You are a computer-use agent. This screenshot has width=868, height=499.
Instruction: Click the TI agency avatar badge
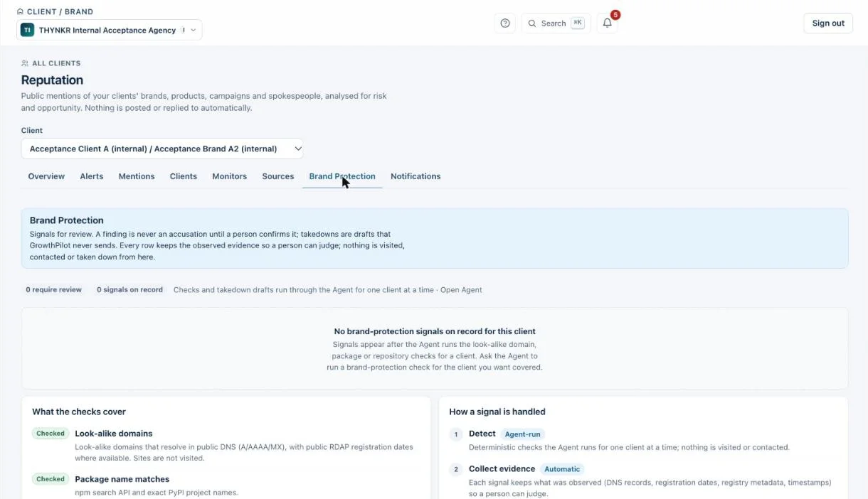(27, 30)
